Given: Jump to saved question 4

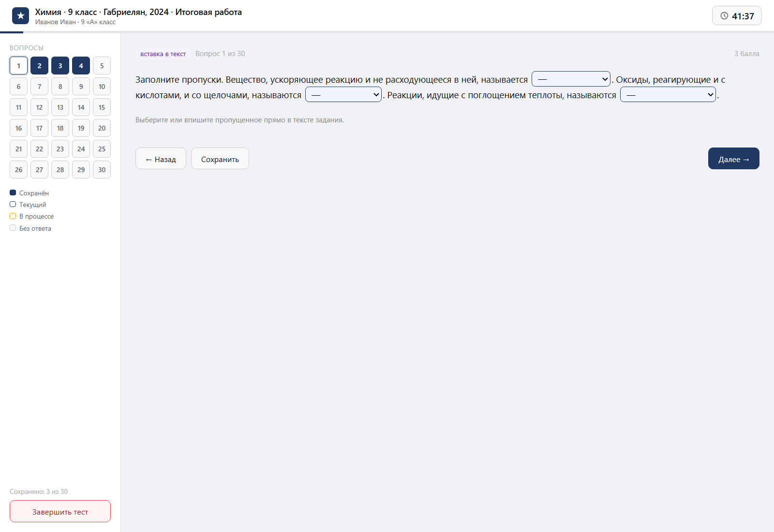Looking at the screenshot, I should (81, 66).
